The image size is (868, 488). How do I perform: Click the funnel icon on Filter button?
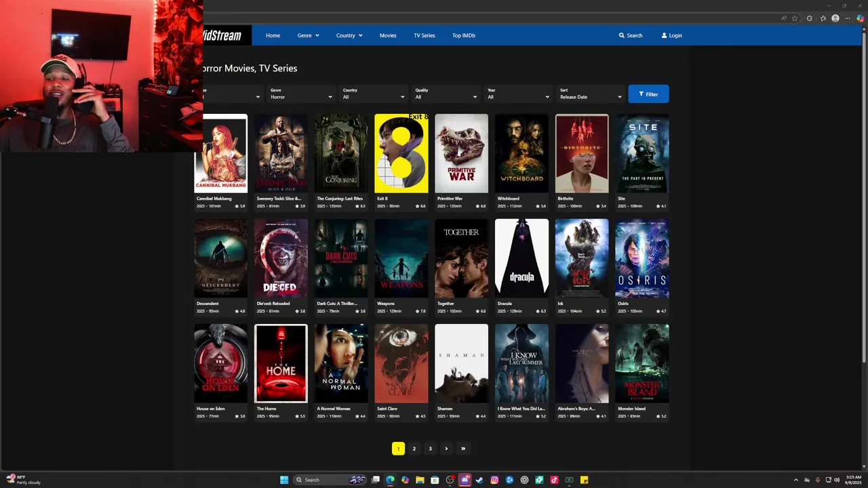(x=642, y=94)
